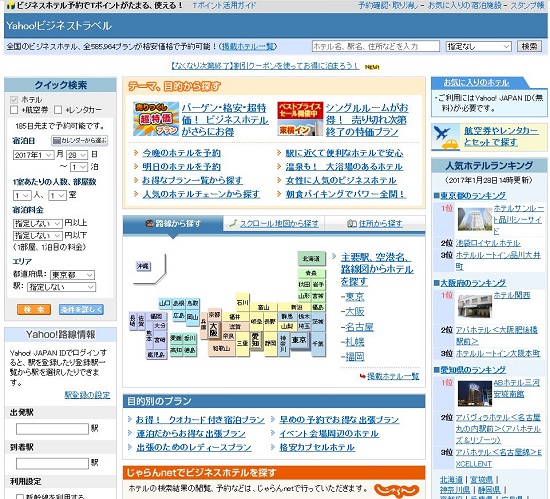Open the 掲載ホテル一覧 link below the map
The image size is (550, 499).
click(x=393, y=376)
